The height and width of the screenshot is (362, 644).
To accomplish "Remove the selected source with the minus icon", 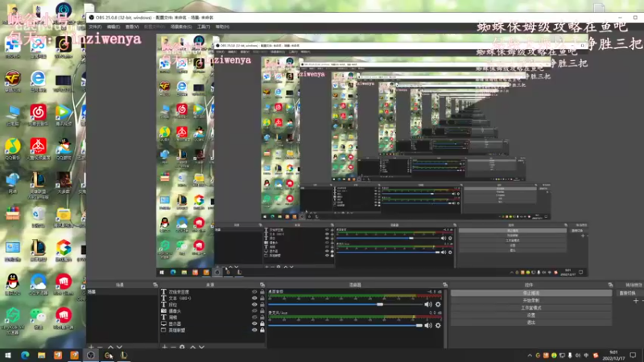I will [173, 347].
